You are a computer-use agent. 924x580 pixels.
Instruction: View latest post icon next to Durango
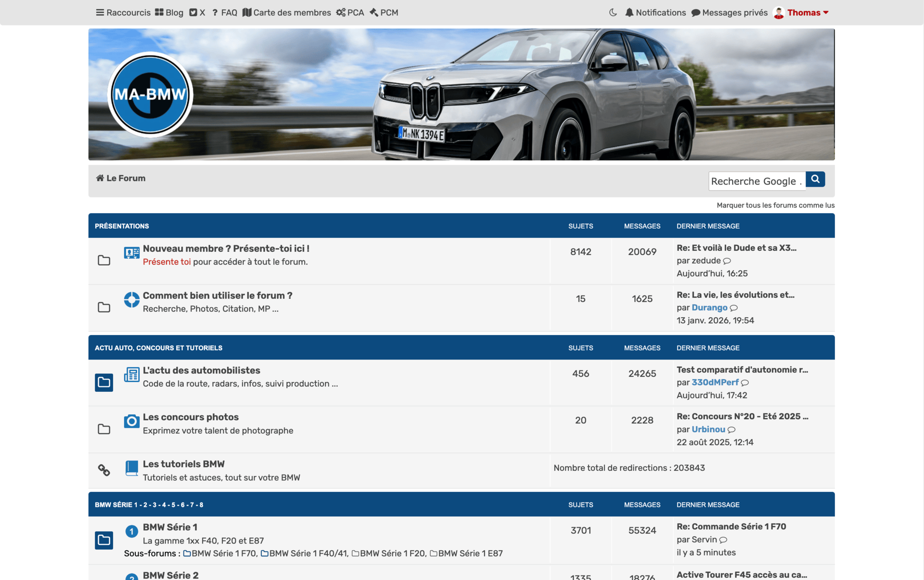(x=734, y=308)
